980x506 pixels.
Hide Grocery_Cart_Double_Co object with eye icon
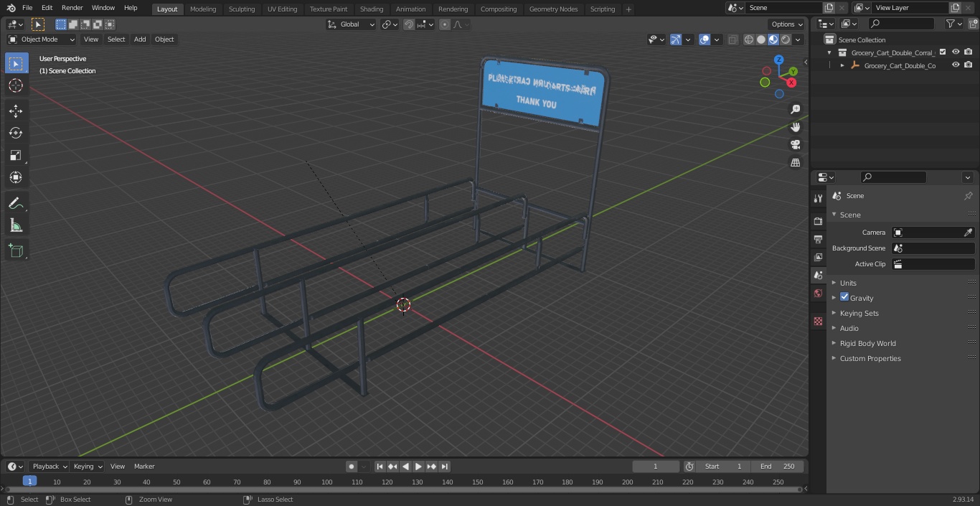coord(956,65)
